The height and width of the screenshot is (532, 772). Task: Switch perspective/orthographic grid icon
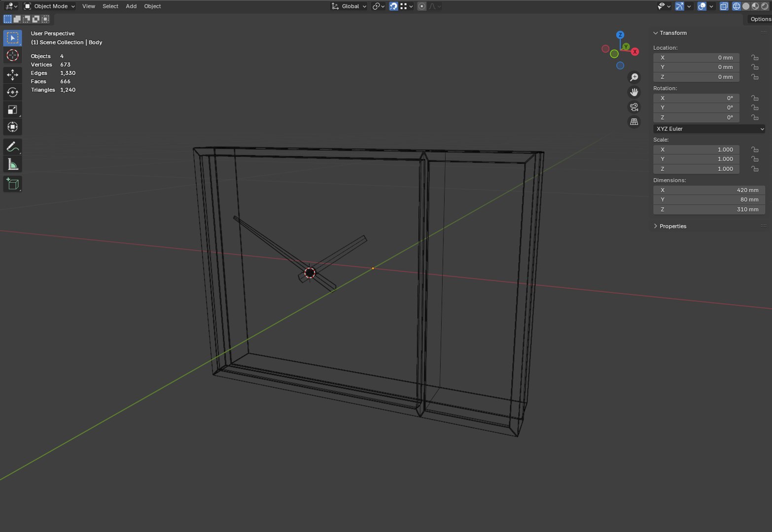pos(634,122)
